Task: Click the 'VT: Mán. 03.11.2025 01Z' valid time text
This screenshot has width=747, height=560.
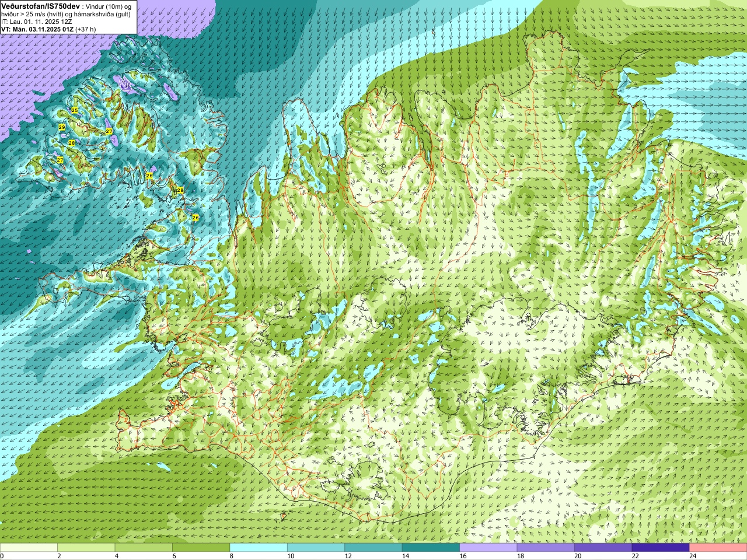Action: pos(37,29)
